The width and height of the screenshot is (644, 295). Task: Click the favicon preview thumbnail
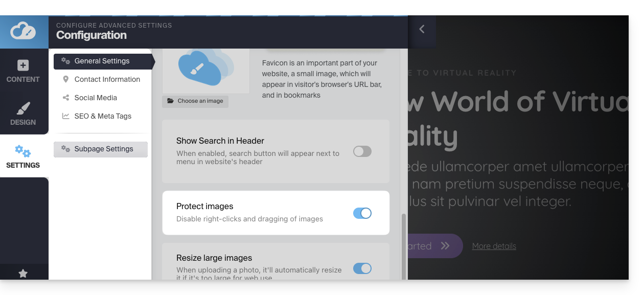(205, 69)
